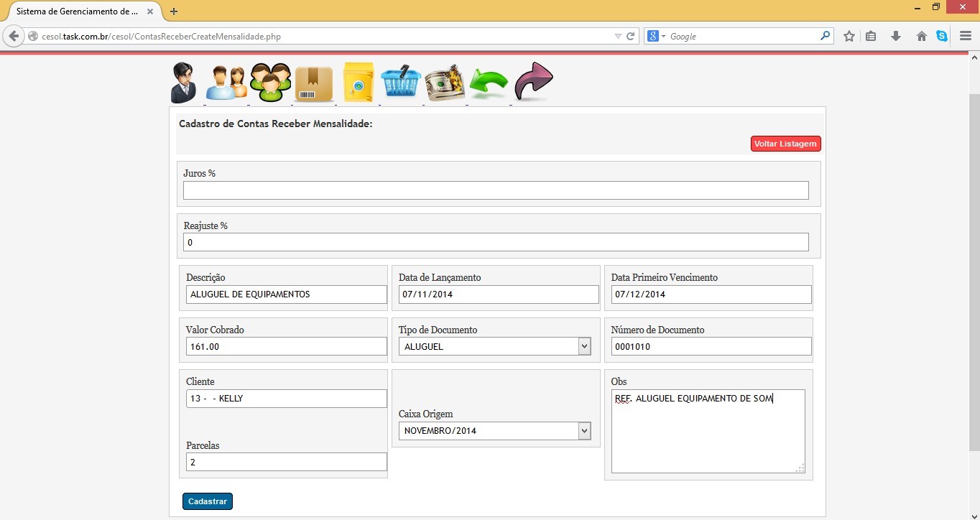
Task: Open the Google search engine selector dropdown
Action: pyautogui.click(x=657, y=37)
